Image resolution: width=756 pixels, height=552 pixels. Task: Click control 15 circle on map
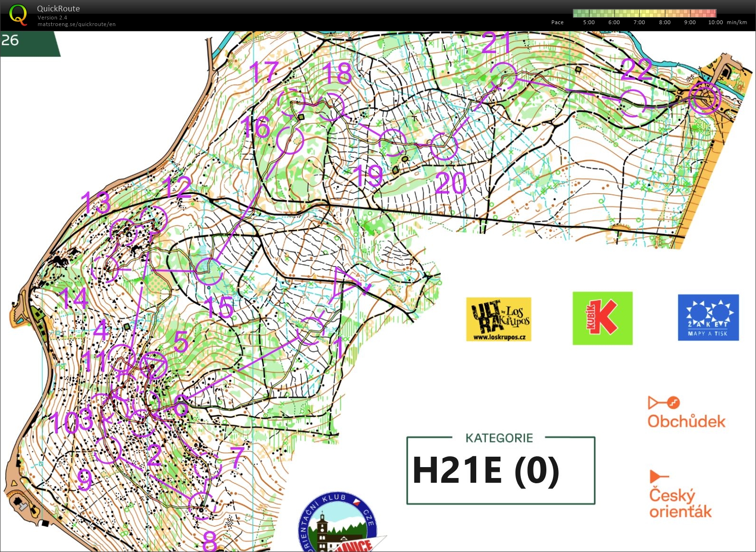tap(209, 271)
